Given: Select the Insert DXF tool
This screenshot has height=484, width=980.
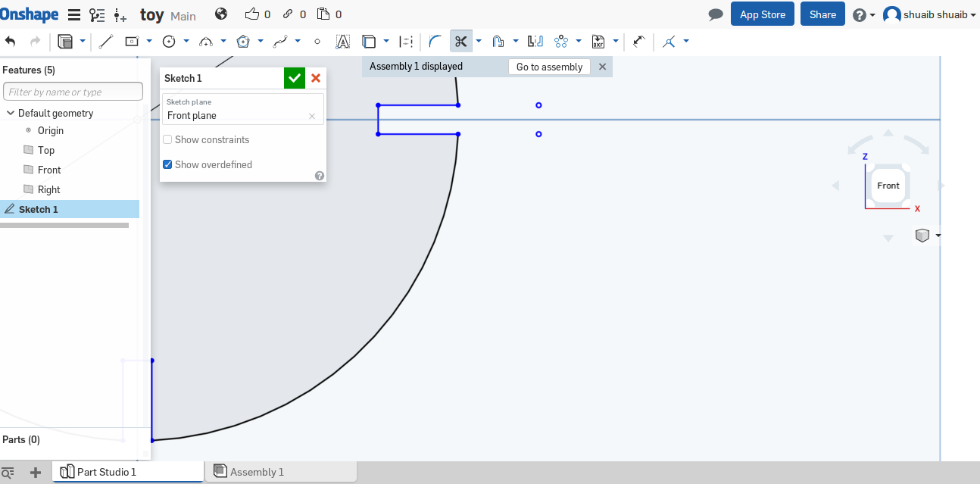Looking at the screenshot, I should [x=598, y=41].
